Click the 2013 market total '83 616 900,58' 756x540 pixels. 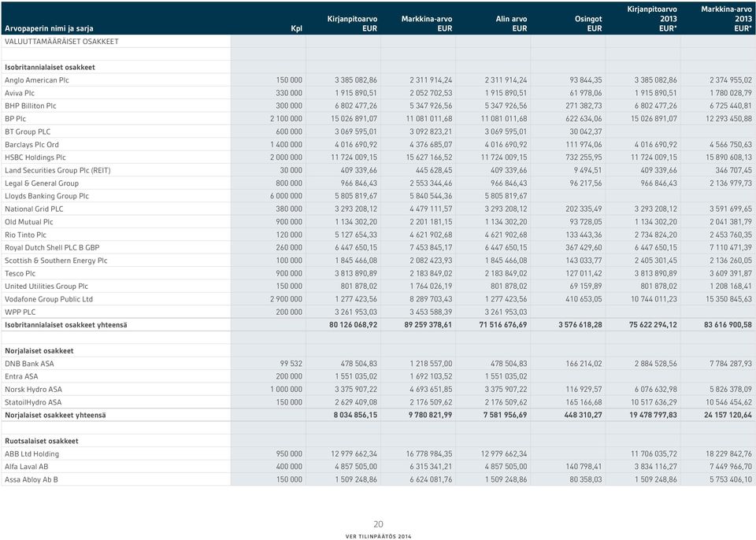click(728, 325)
